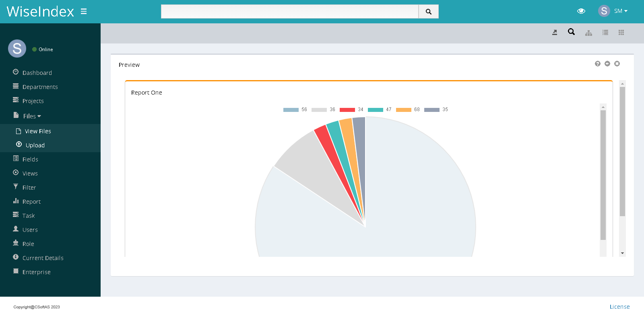Screen dimensions: 644x316
Task: Toggle the red 34 legend series
Action: 351,109
